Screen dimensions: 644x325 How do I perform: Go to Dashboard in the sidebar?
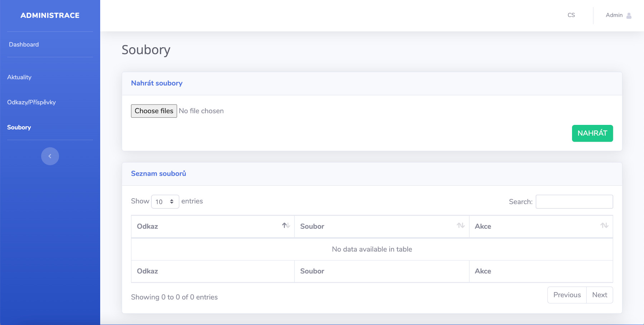point(24,44)
